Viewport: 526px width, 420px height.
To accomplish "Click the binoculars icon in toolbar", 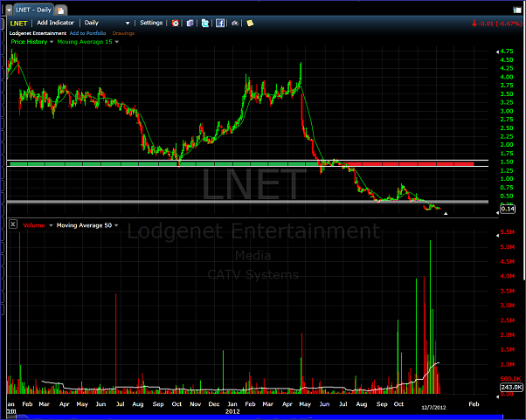I will click(x=235, y=23).
